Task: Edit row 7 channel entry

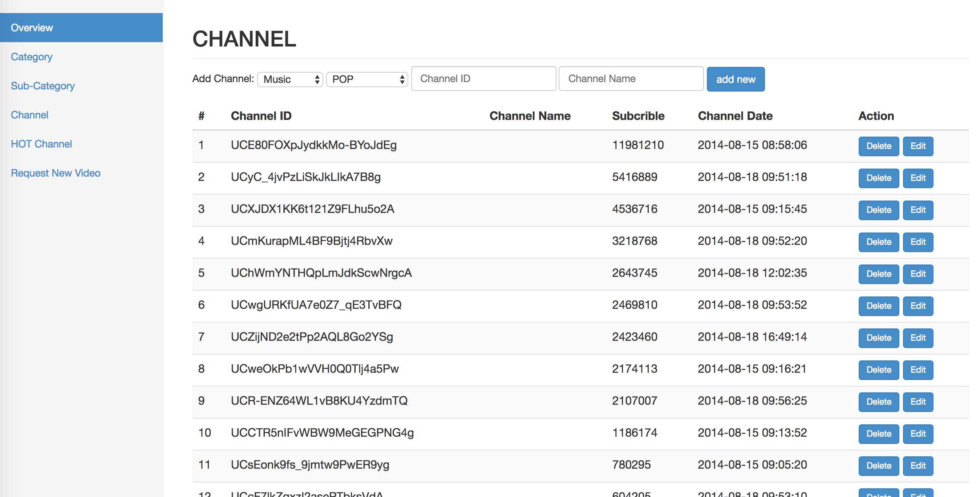Action: [918, 338]
